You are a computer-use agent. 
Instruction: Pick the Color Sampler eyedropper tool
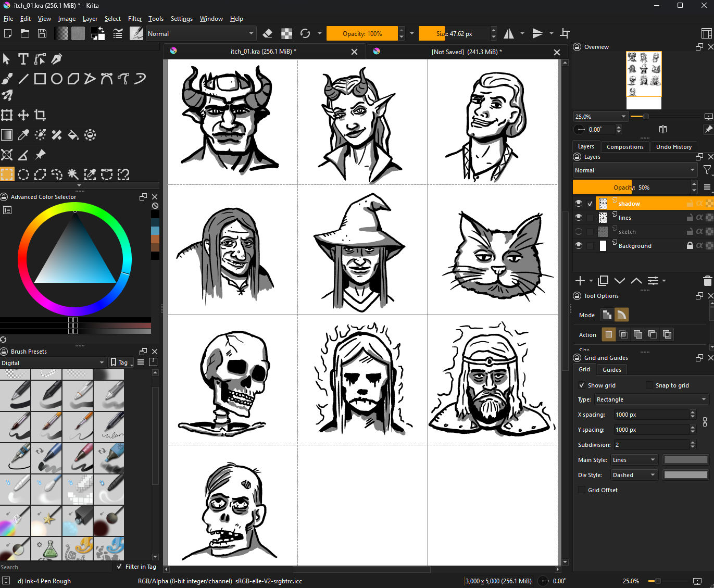click(x=23, y=135)
